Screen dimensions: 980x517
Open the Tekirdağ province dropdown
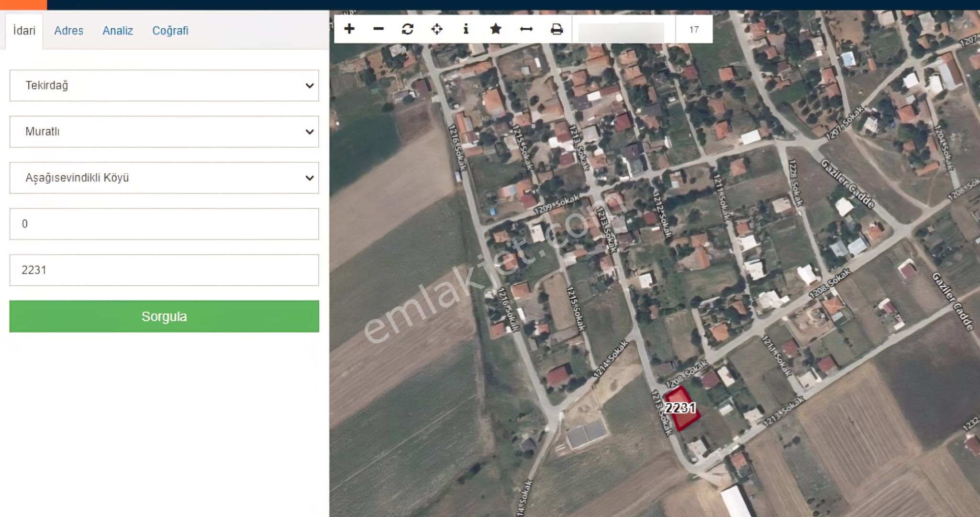pyautogui.click(x=164, y=86)
